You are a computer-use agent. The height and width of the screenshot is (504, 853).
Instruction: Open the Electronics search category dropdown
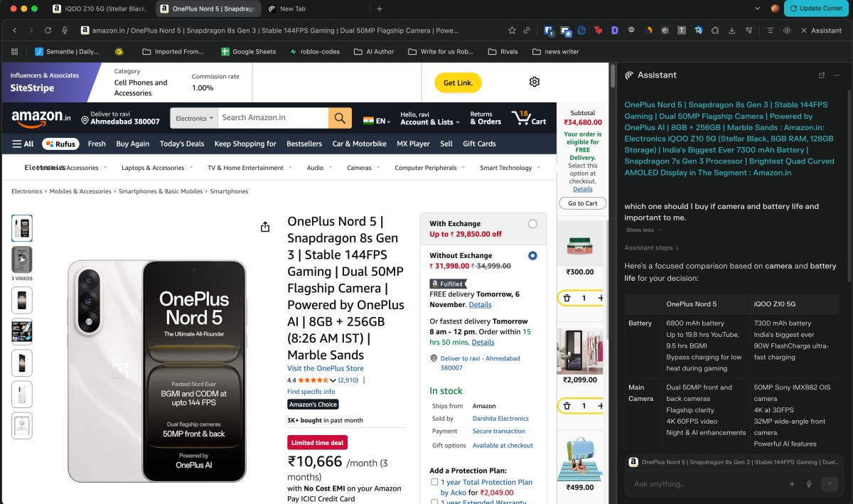pyautogui.click(x=194, y=119)
